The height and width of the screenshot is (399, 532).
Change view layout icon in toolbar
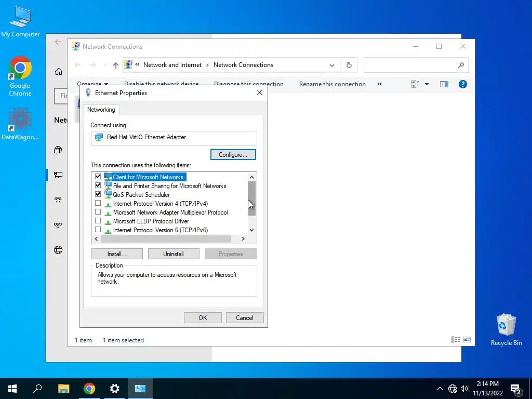click(415, 84)
